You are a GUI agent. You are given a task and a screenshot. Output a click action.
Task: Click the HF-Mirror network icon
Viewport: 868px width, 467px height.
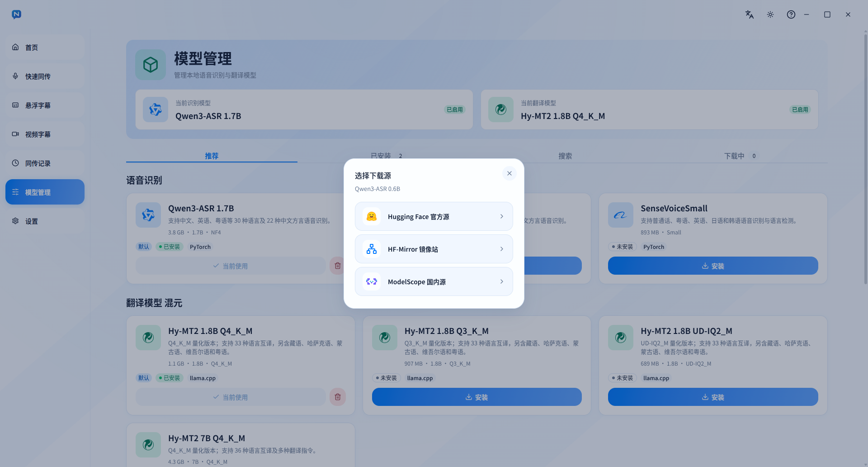372,249
